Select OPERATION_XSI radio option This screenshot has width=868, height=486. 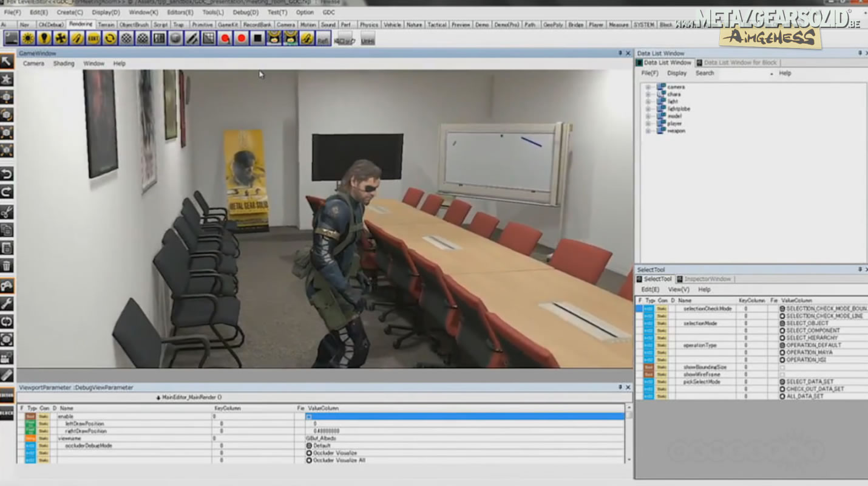pos(782,360)
